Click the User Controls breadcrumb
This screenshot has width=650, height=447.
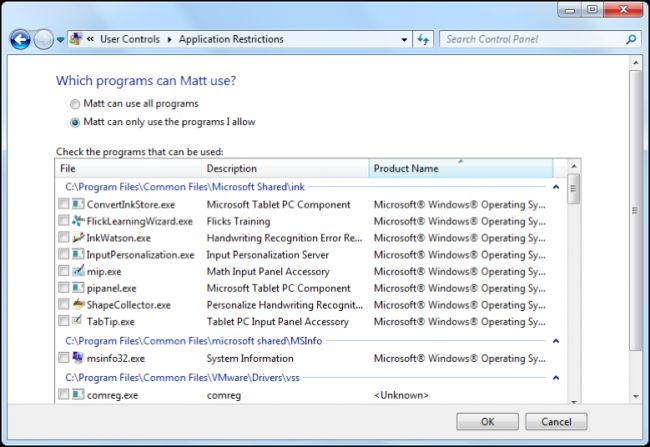coord(130,39)
